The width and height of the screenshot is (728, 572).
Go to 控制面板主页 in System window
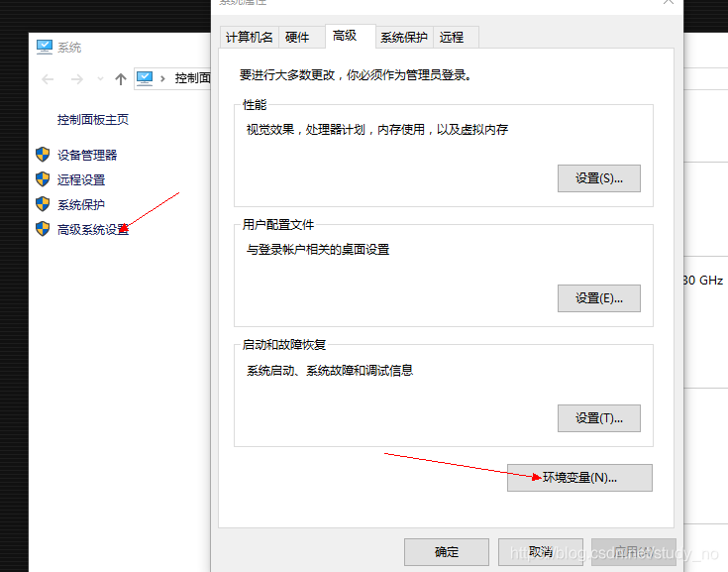93,119
